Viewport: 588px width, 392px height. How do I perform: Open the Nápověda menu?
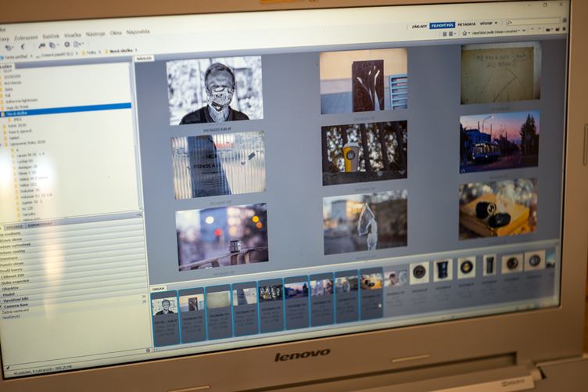[138, 32]
